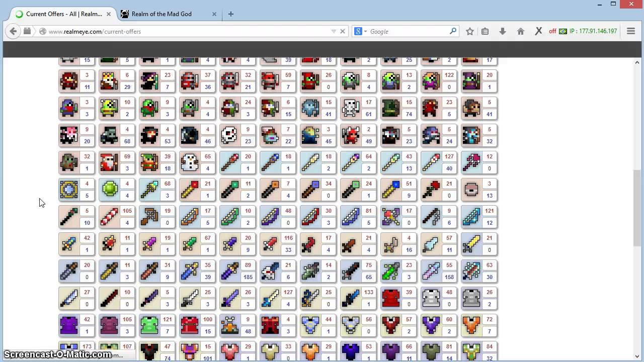The image size is (644, 362).
Task: Select the blue gem ring icon
Action: pos(69,190)
